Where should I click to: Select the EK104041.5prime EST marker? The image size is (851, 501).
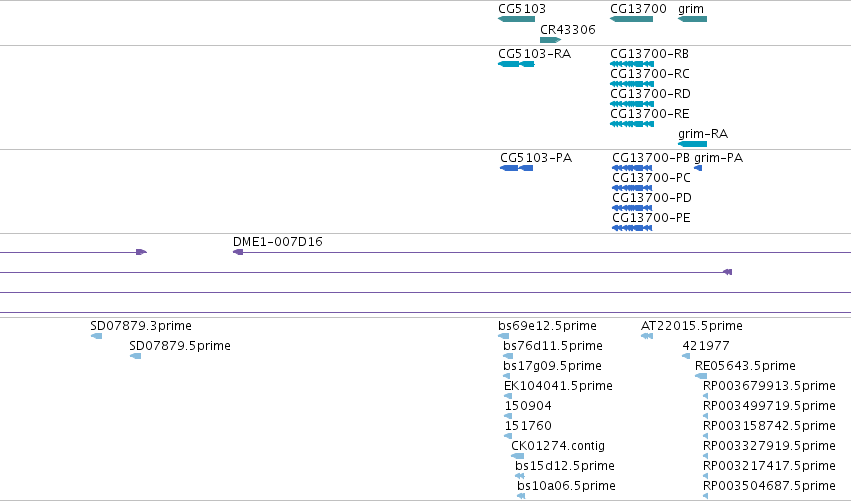[508, 396]
